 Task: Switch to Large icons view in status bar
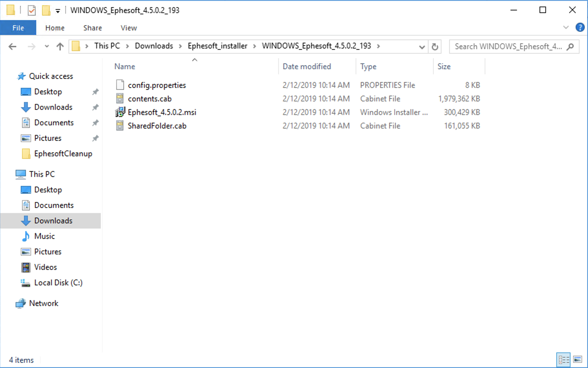[578, 359]
